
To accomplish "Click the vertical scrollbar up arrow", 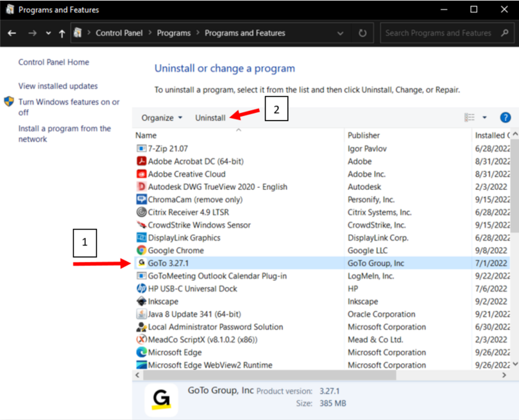I will point(515,134).
